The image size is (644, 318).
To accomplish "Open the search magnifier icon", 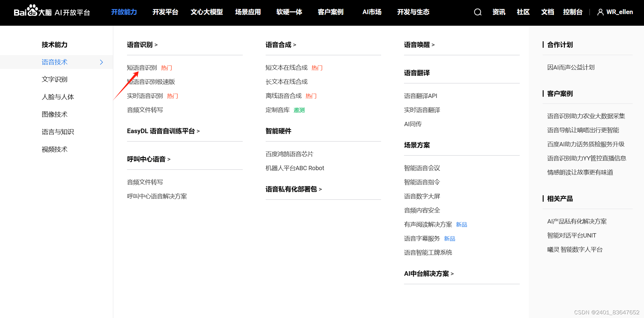I will [477, 12].
